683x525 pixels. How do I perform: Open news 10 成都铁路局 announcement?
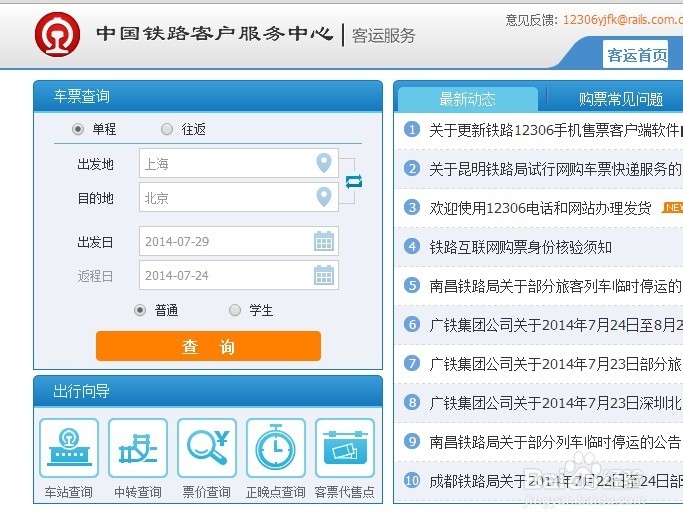pyautogui.click(x=556, y=481)
